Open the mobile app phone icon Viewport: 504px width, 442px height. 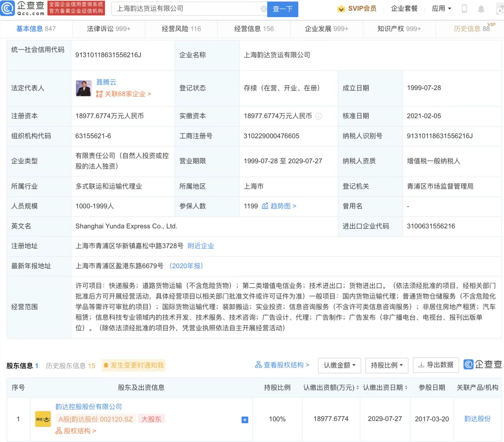click(464, 9)
